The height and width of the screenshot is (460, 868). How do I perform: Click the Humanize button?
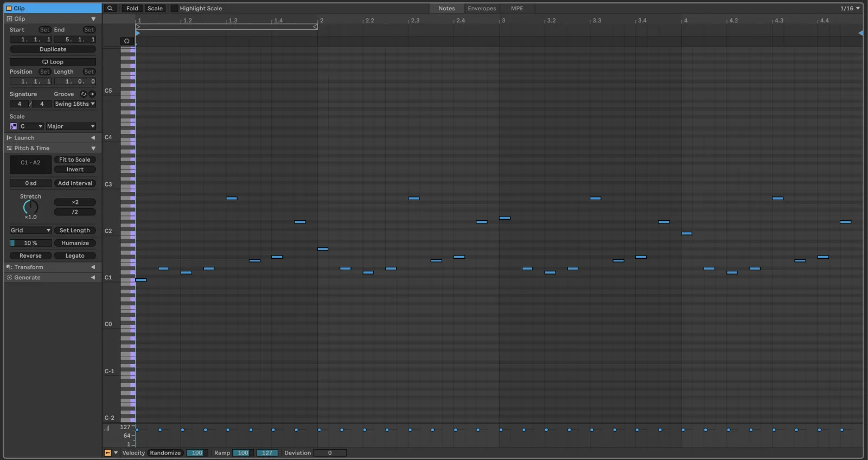(75, 243)
